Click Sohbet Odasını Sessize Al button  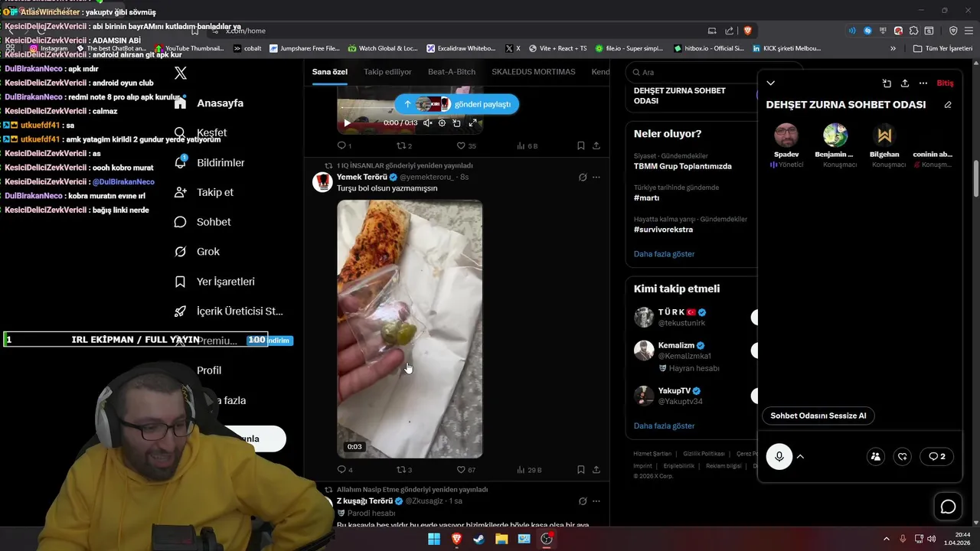click(x=818, y=416)
